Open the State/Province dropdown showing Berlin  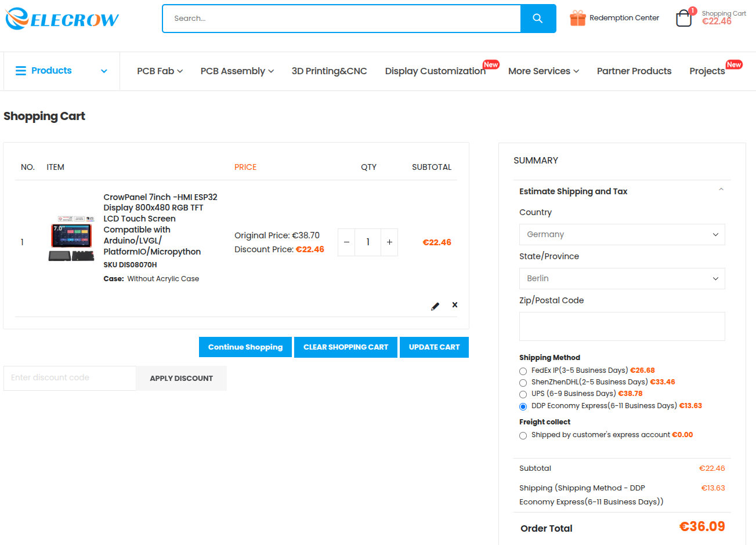click(622, 279)
